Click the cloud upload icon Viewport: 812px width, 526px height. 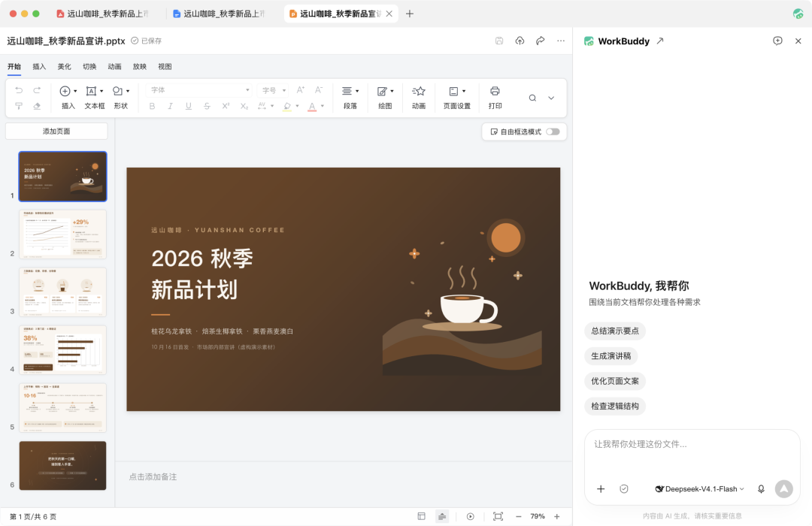click(x=520, y=41)
